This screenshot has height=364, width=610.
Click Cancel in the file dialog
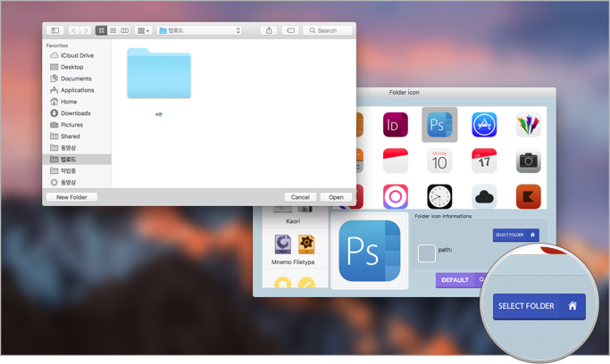[300, 197]
